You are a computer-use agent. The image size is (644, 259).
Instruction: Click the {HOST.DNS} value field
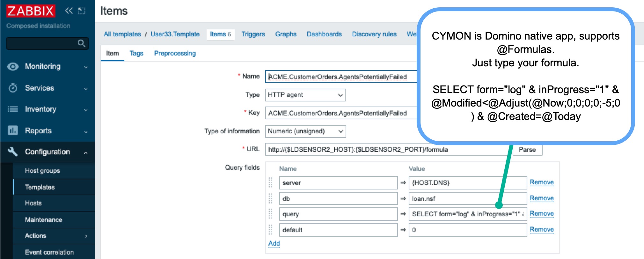[x=468, y=183]
